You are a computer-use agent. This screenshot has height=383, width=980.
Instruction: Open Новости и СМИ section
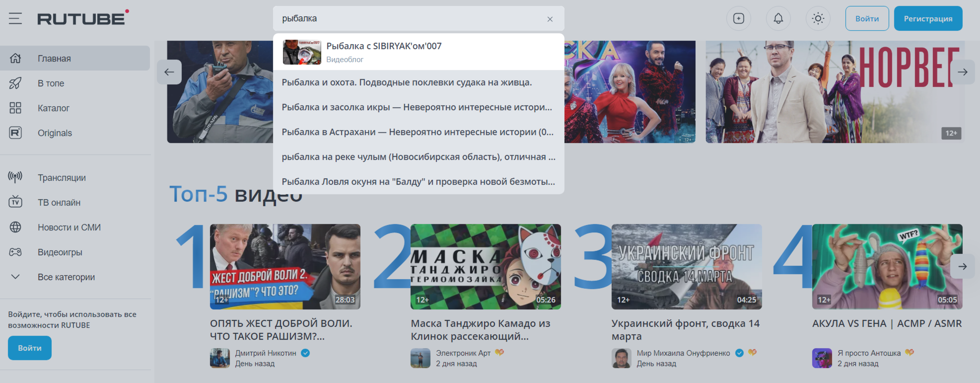[x=75, y=227]
